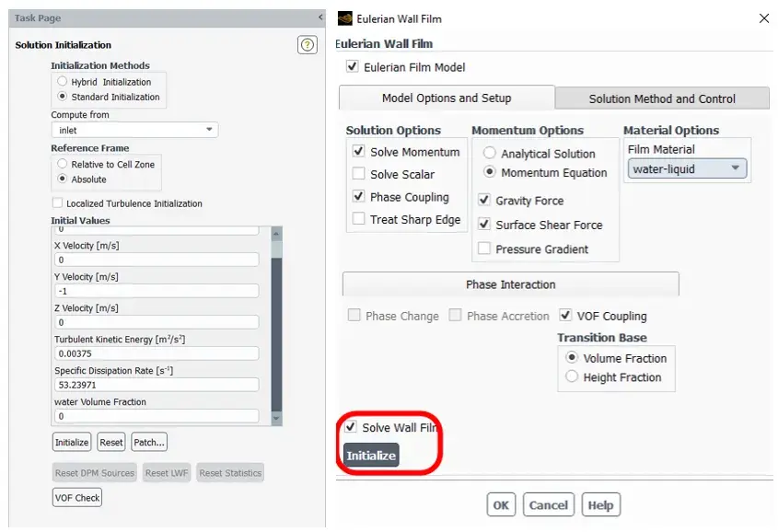Open the Patch... dialog button

pyautogui.click(x=149, y=442)
